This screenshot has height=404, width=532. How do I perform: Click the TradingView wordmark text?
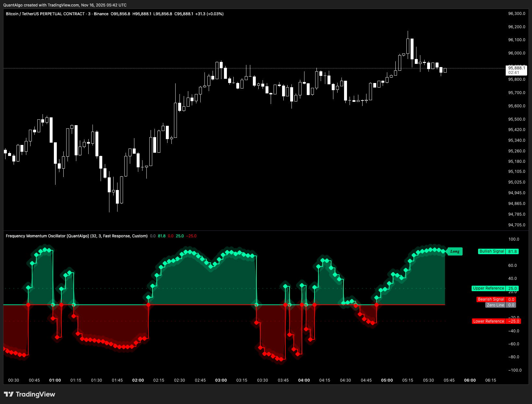pos(35,394)
